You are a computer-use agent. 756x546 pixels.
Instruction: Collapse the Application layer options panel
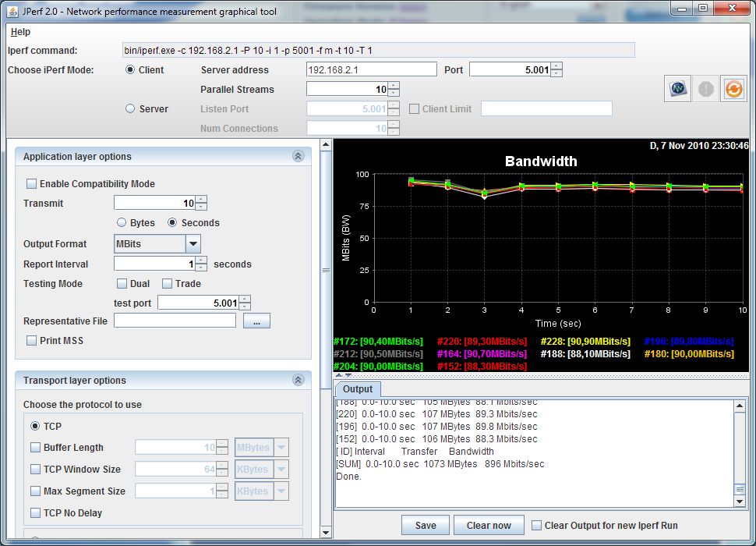pos(298,156)
